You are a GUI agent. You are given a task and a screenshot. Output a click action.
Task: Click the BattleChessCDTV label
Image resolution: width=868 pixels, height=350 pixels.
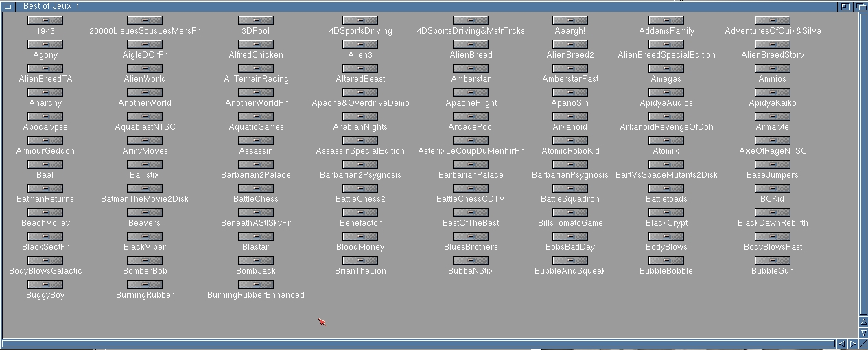[471, 199]
